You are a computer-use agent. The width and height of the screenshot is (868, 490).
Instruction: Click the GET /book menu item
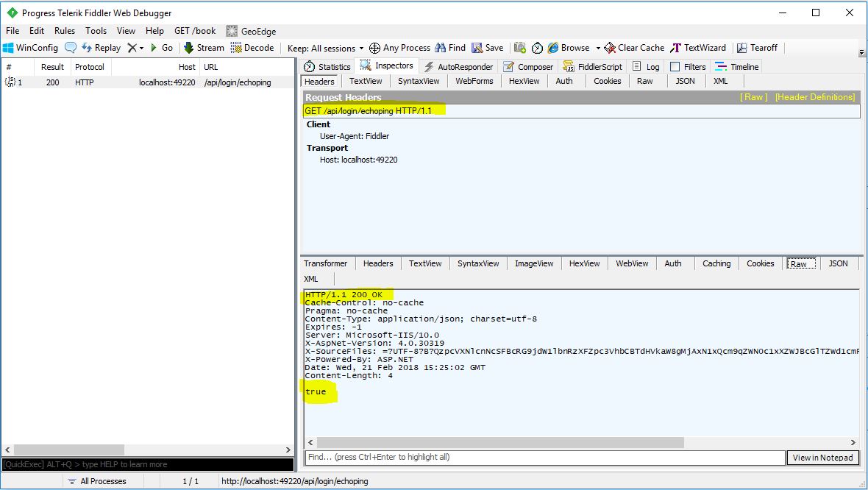(195, 31)
